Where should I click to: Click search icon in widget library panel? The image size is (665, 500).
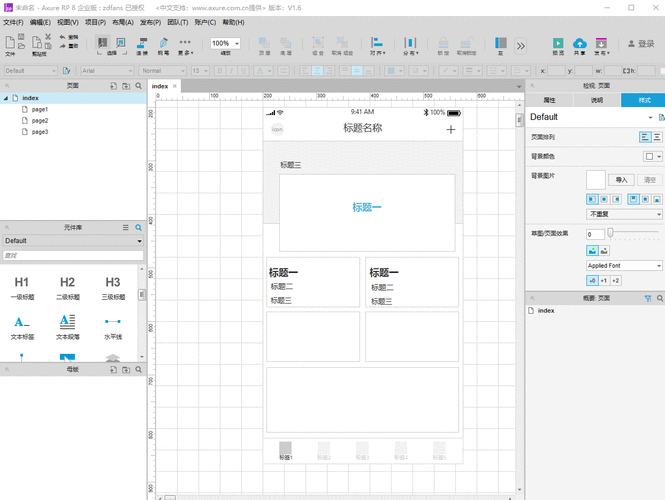[x=139, y=228]
